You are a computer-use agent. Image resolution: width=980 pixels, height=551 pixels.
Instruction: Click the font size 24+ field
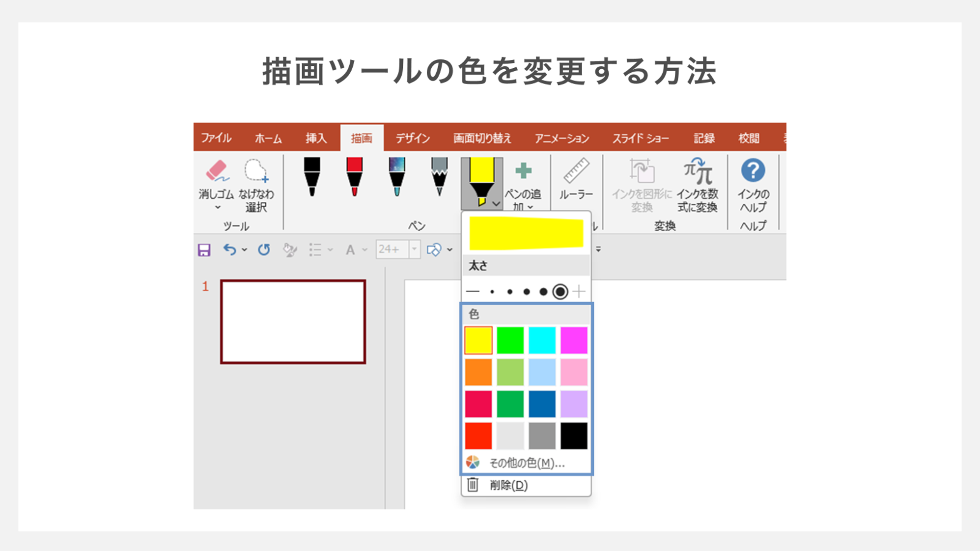point(392,249)
